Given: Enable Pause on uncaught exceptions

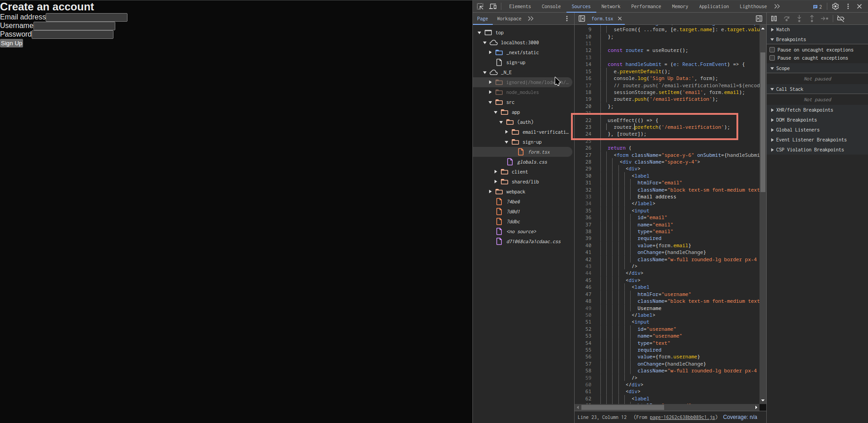Looking at the screenshot, I should coord(772,50).
